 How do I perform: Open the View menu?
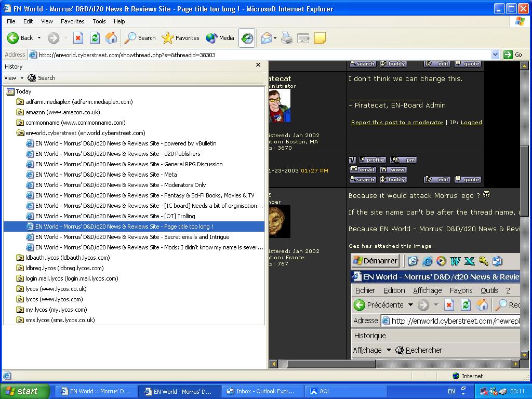pyautogui.click(x=47, y=21)
